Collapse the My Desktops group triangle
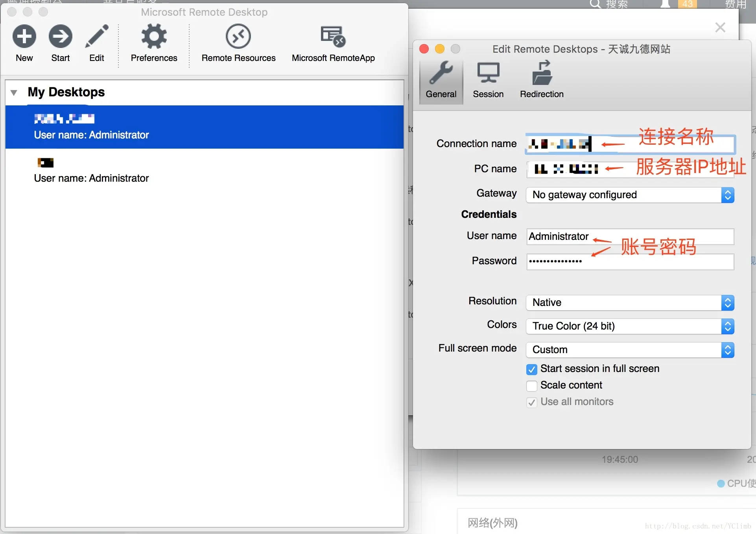The image size is (756, 534). 14,93
